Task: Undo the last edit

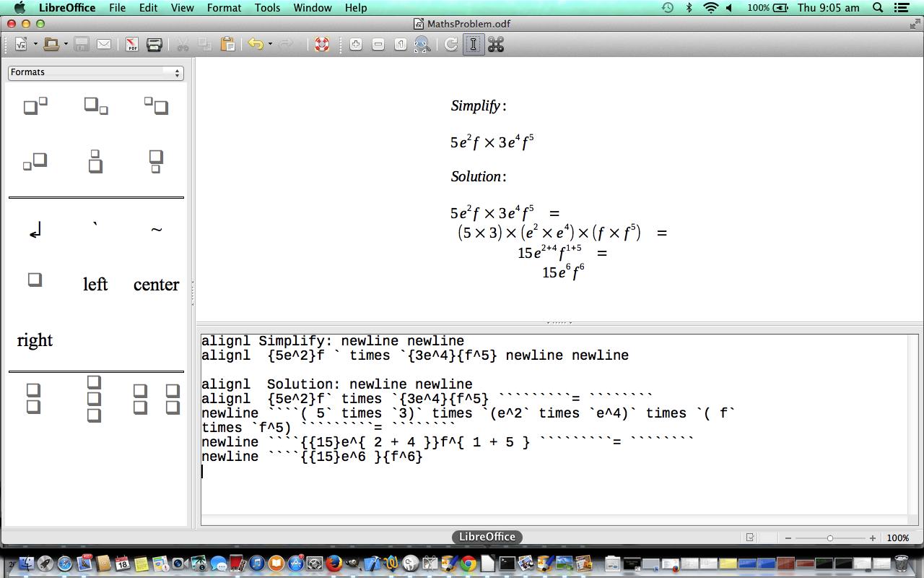Action: coord(256,45)
